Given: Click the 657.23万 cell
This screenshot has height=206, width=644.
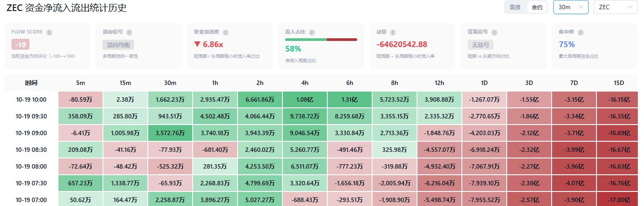Looking at the screenshot, I should (x=80, y=184).
